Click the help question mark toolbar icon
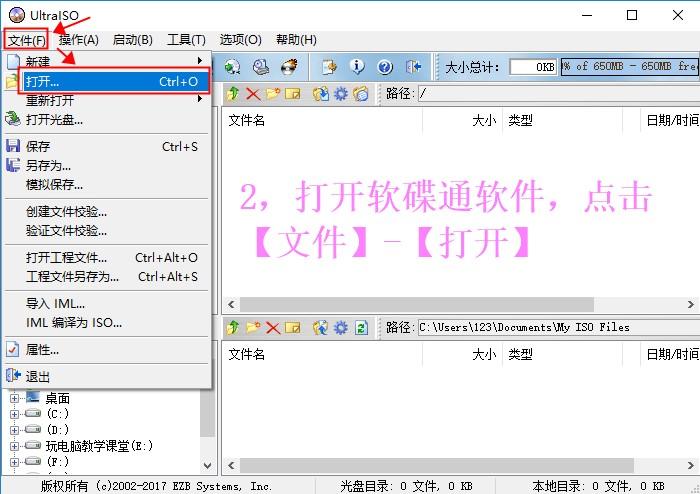Screen dimensions: 700x494 pos(385,67)
